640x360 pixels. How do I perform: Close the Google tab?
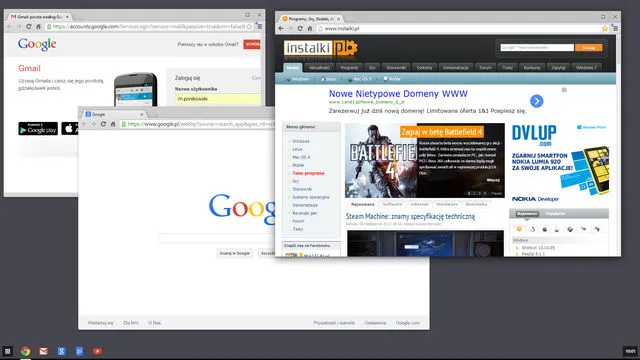click(142, 114)
